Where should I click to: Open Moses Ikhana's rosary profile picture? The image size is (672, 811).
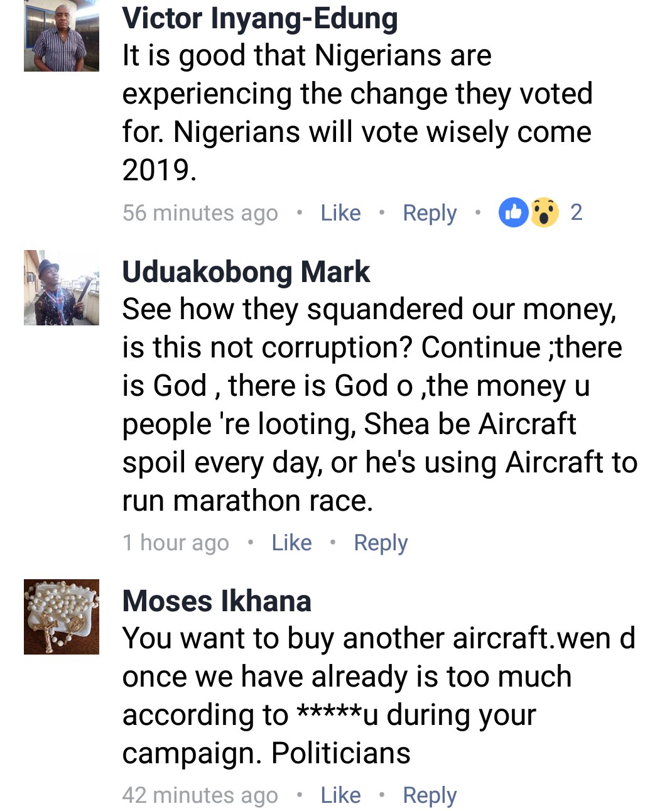pos(62,617)
